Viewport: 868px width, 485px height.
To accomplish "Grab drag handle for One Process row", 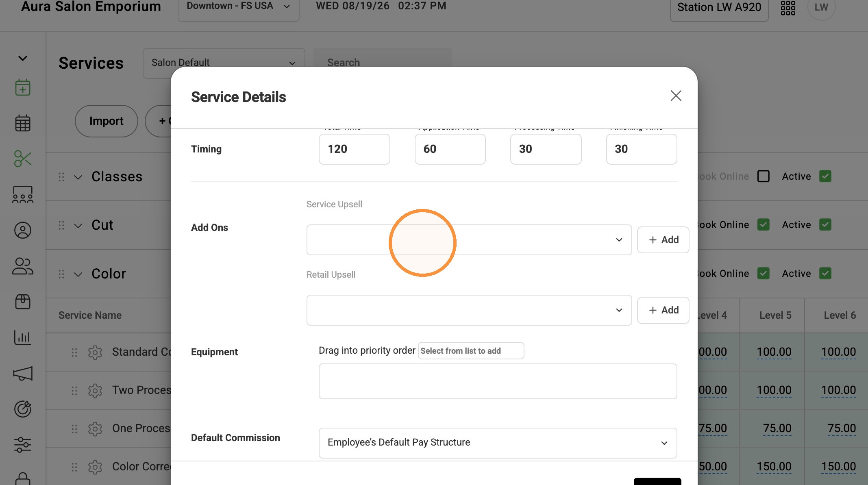I will point(74,428).
